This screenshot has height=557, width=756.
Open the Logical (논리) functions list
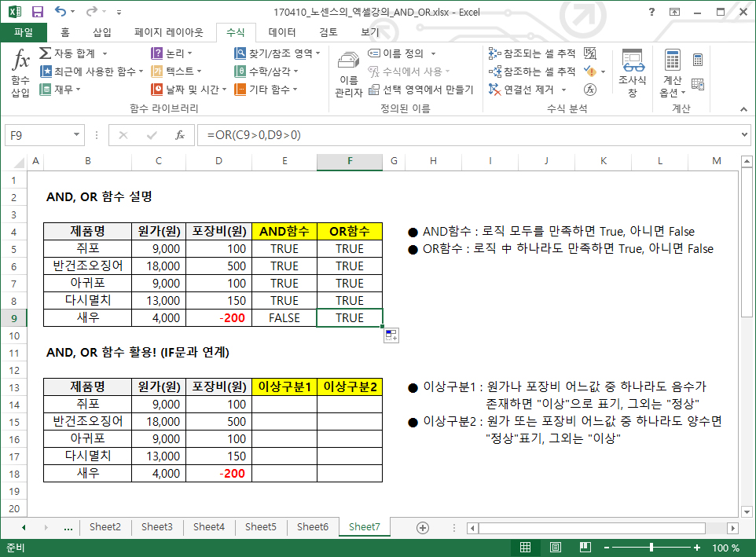click(171, 53)
